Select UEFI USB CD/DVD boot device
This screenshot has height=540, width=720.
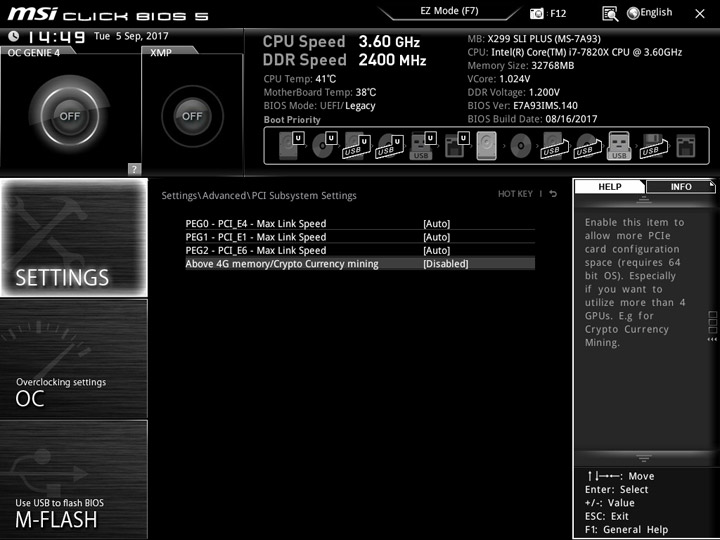(x=389, y=146)
